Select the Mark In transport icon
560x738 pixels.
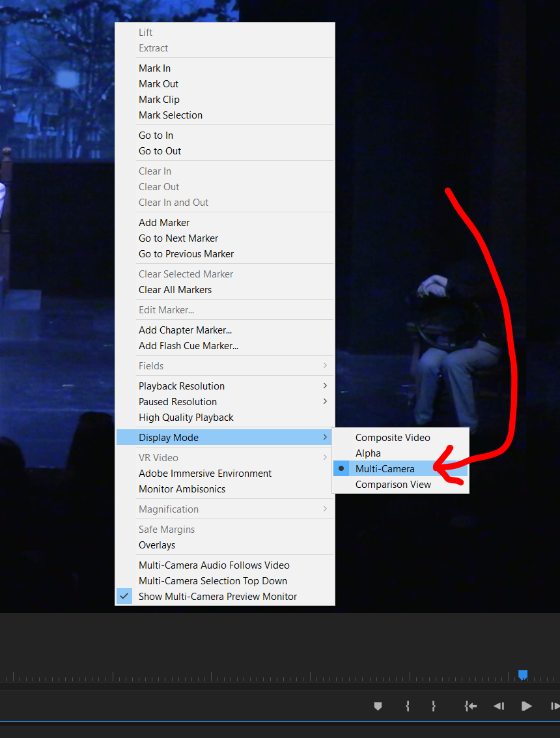(x=408, y=705)
